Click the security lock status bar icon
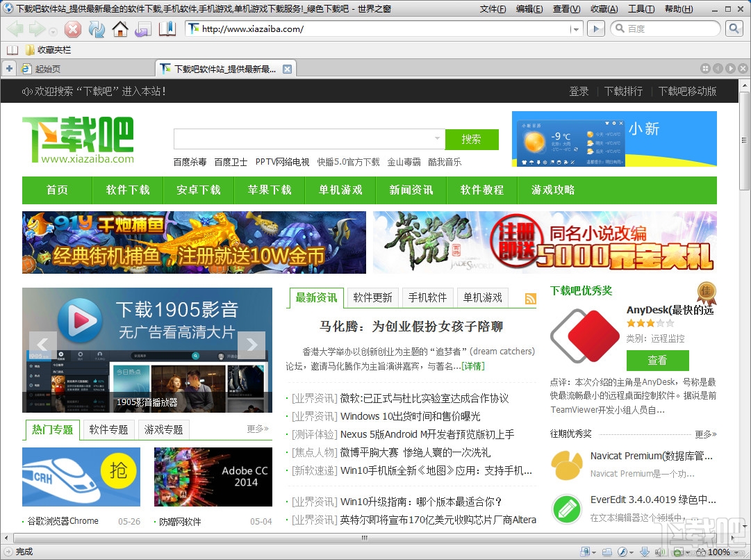The height and width of the screenshot is (560, 751). [585, 552]
